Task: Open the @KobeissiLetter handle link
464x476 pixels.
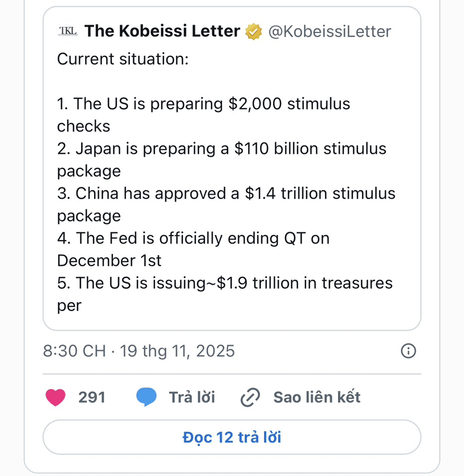Action: [x=330, y=32]
